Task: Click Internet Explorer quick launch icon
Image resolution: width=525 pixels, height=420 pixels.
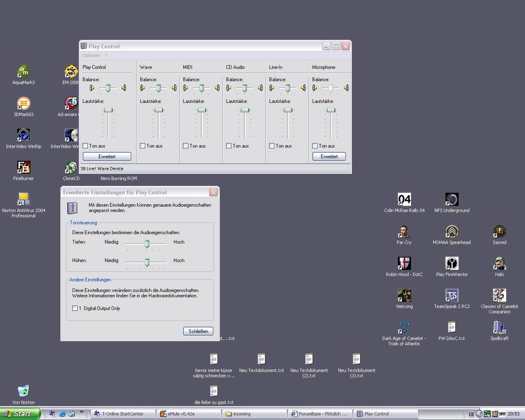Action: [62, 414]
